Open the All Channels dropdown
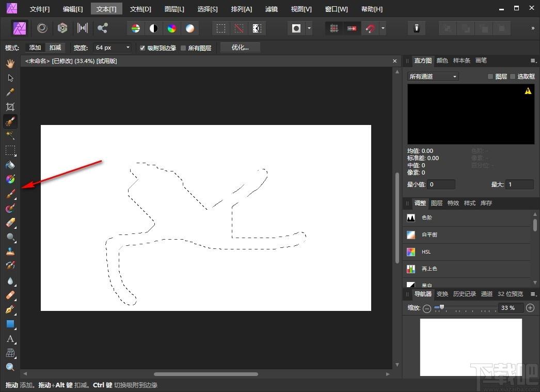The width and height of the screenshot is (540, 392). click(x=433, y=76)
